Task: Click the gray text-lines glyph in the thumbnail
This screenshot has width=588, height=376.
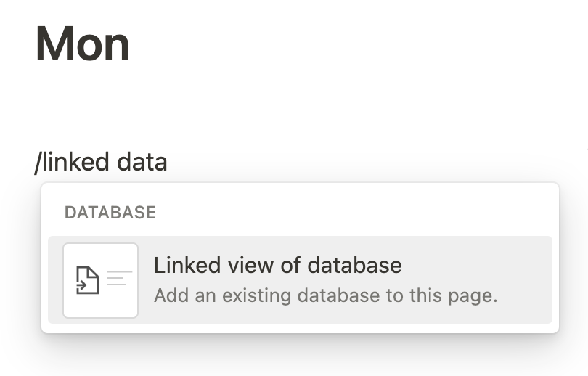Action: click(120, 278)
